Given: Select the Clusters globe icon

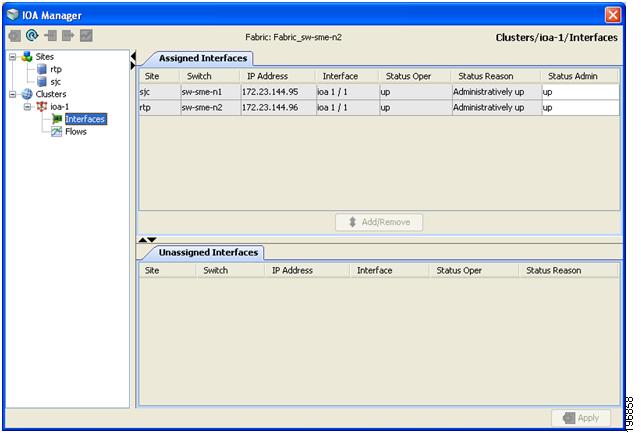Looking at the screenshot, I should pos(27,94).
